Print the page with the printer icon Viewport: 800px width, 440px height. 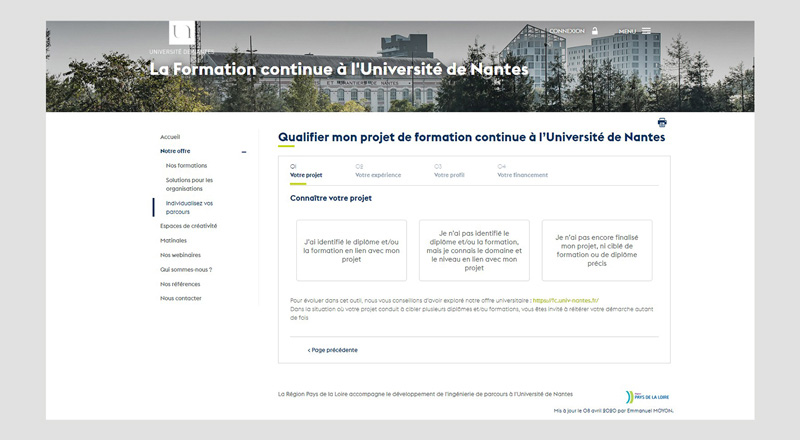[662, 123]
